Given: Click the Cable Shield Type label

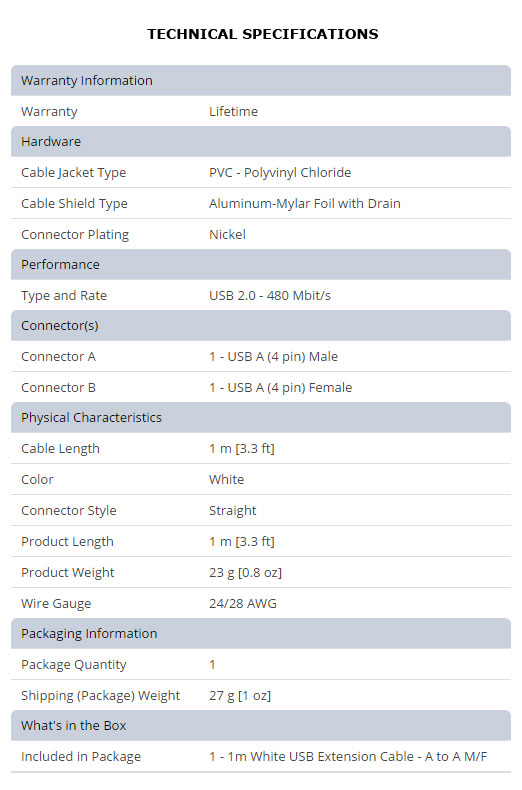Looking at the screenshot, I should point(74,204).
